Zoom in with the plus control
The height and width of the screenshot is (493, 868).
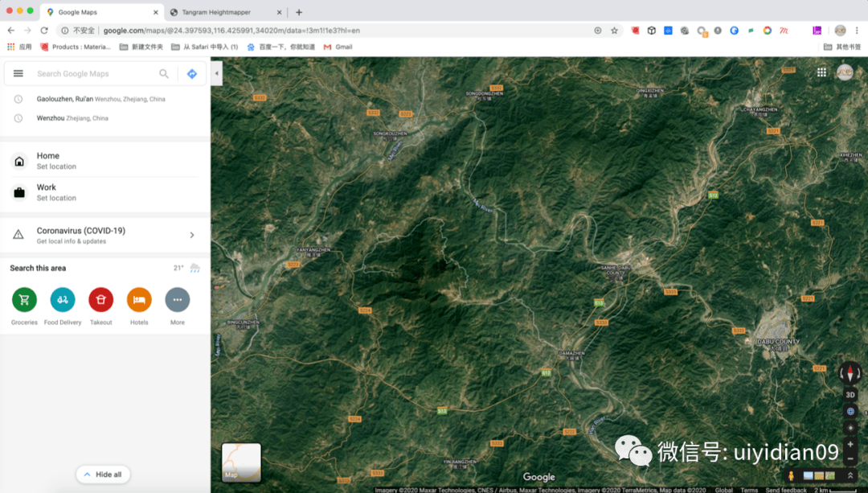coord(850,443)
